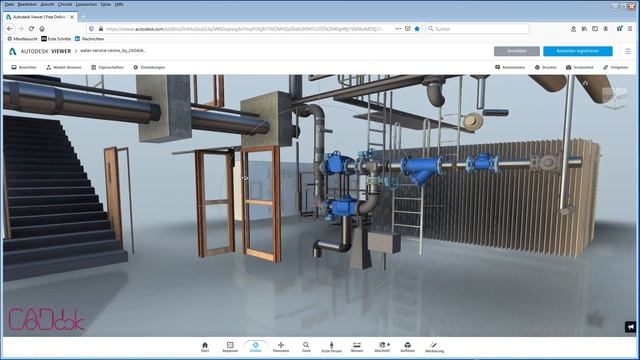
Task: Open page actions three-dots menu
Action: pos(398,29)
